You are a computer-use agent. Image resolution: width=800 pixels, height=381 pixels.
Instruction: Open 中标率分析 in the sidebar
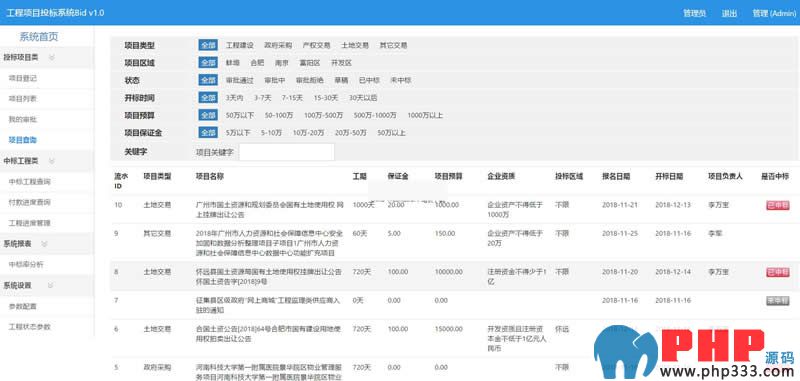(26, 264)
